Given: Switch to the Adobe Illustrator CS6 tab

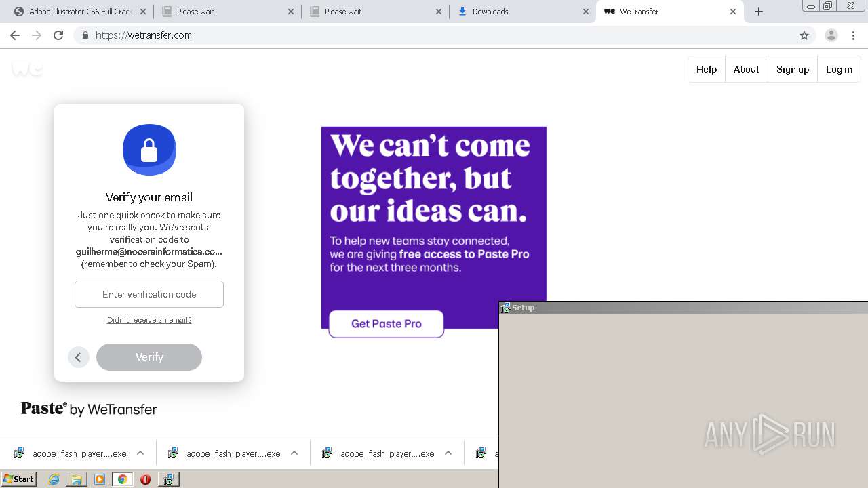Looking at the screenshot, I should (x=79, y=12).
